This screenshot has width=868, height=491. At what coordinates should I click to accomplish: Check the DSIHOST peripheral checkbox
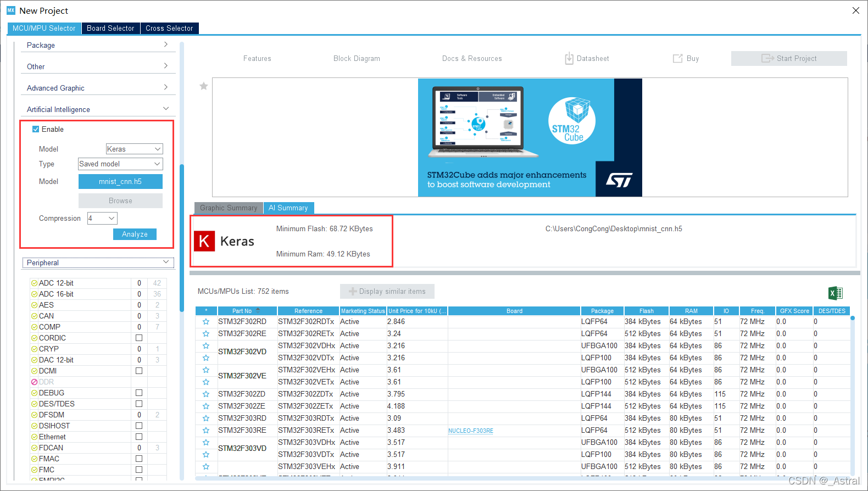tap(139, 426)
